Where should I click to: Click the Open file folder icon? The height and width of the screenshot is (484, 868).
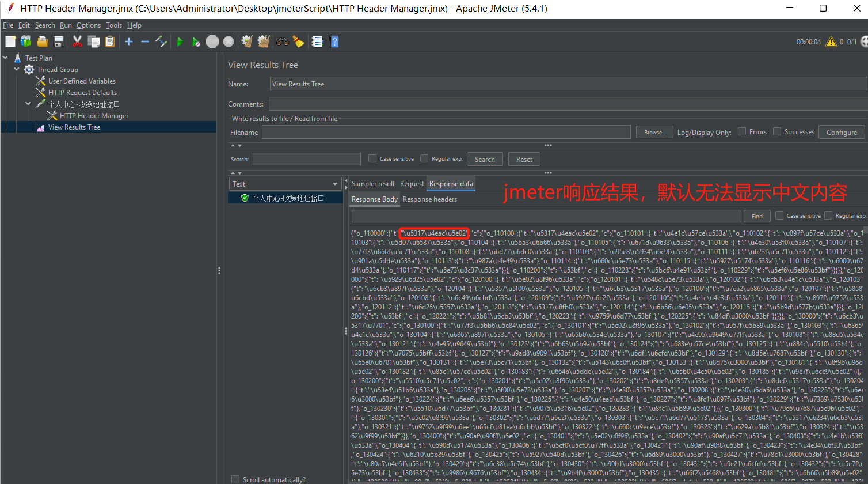42,41
